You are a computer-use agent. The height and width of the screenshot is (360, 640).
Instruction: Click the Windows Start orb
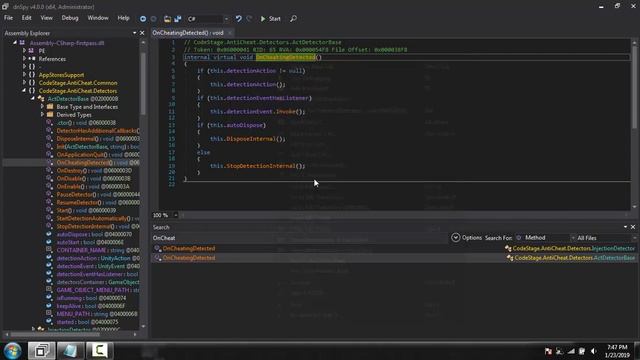point(13,351)
